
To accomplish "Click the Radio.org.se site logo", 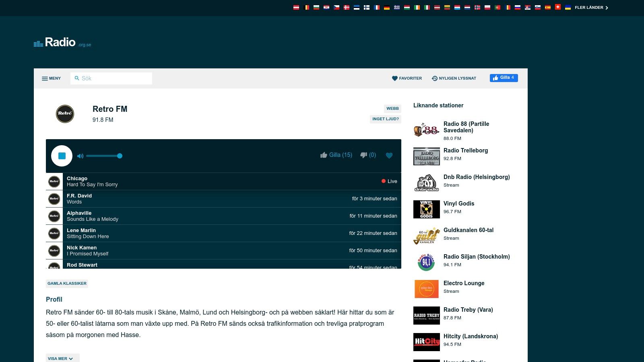I will tap(62, 42).
